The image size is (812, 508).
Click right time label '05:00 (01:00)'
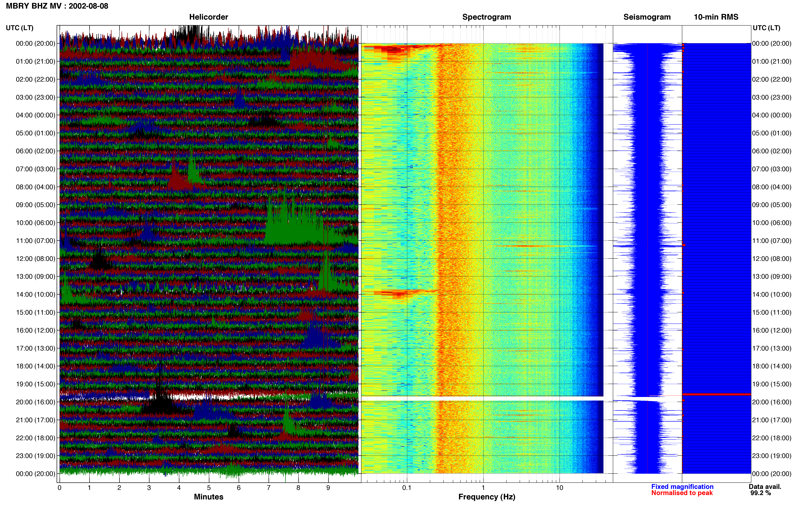click(x=772, y=133)
